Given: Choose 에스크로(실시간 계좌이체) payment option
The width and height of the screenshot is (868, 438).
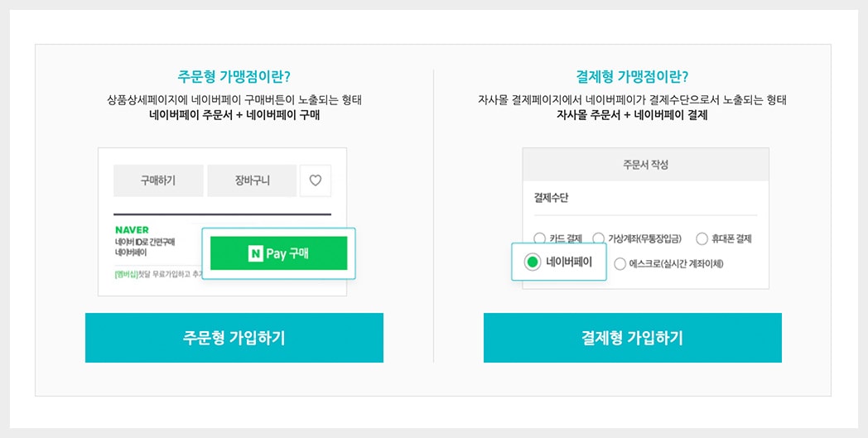Looking at the screenshot, I should click(620, 264).
